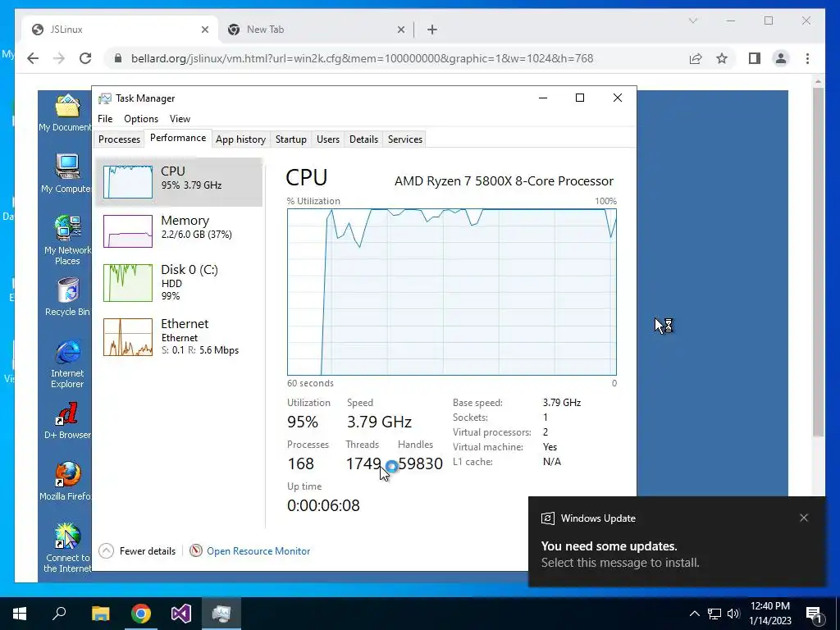Select Disk 0 (C:) performance item
840x630 pixels.
point(179,282)
